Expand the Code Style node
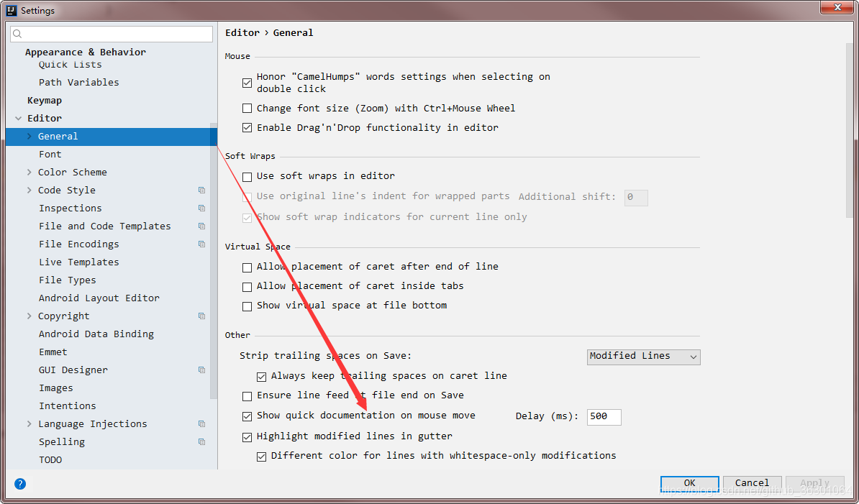Viewport: 859px width, 504px height. pyautogui.click(x=29, y=191)
